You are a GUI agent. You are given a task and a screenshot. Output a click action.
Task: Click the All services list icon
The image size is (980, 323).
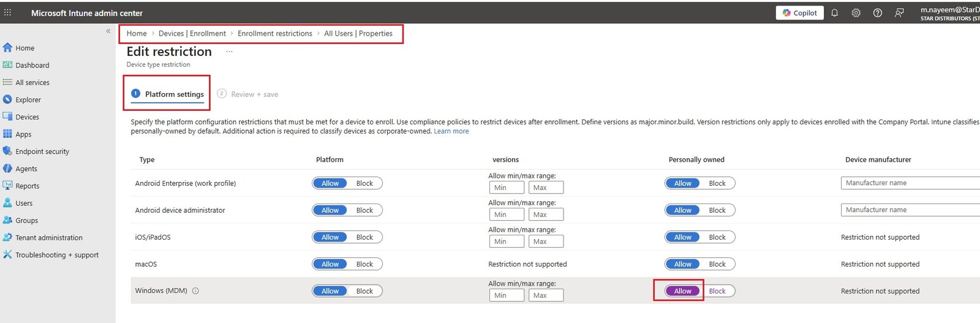7,82
